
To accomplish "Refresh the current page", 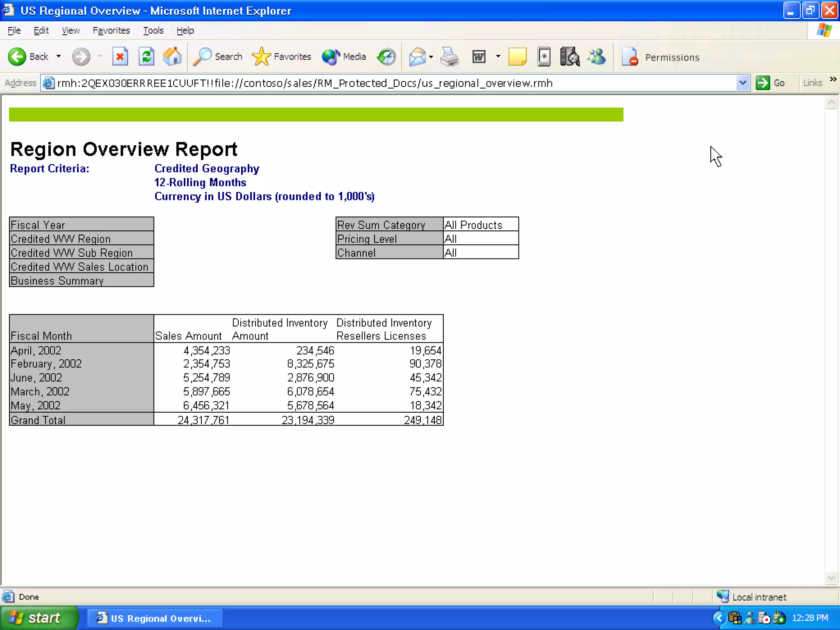I will [146, 57].
